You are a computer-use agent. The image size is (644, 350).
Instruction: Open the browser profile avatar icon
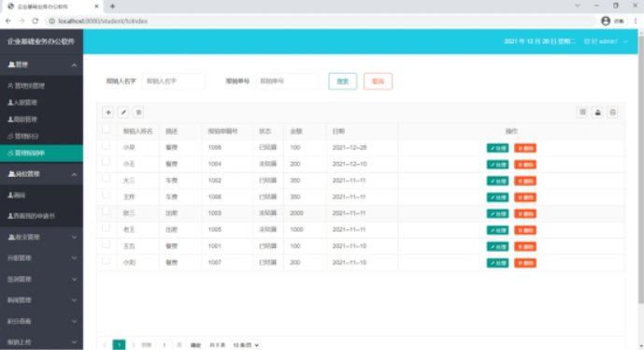[606, 21]
